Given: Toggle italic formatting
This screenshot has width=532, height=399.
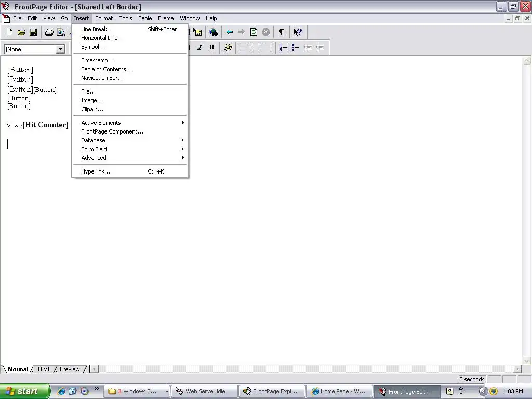Looking at the screenshot, I should tap(199, 47).
